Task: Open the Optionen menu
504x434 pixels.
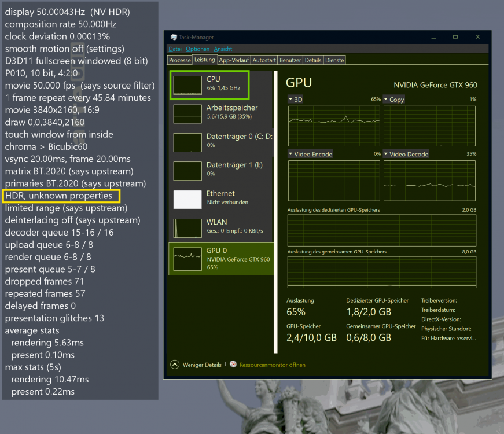Action: point(197,49)
